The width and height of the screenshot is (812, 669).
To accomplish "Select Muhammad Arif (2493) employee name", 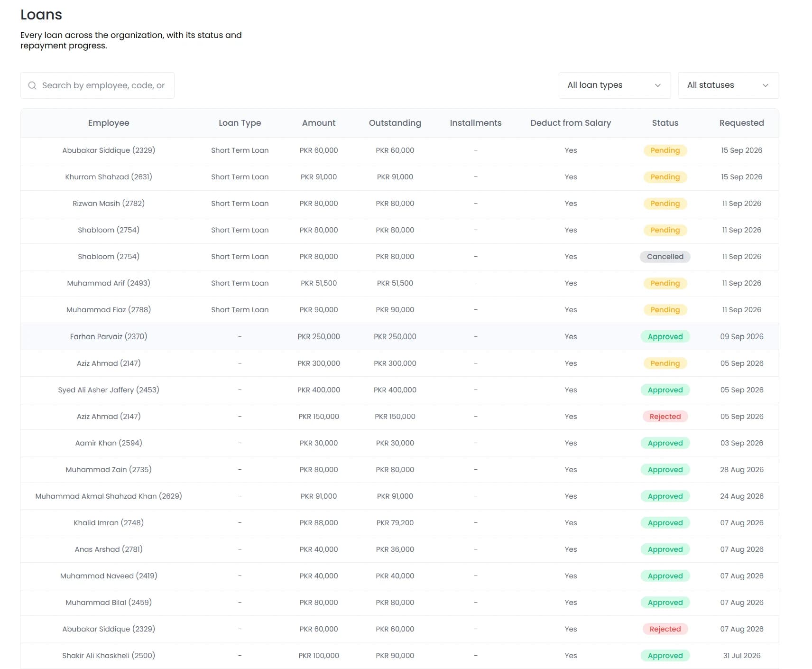I will tap(109, 283).
